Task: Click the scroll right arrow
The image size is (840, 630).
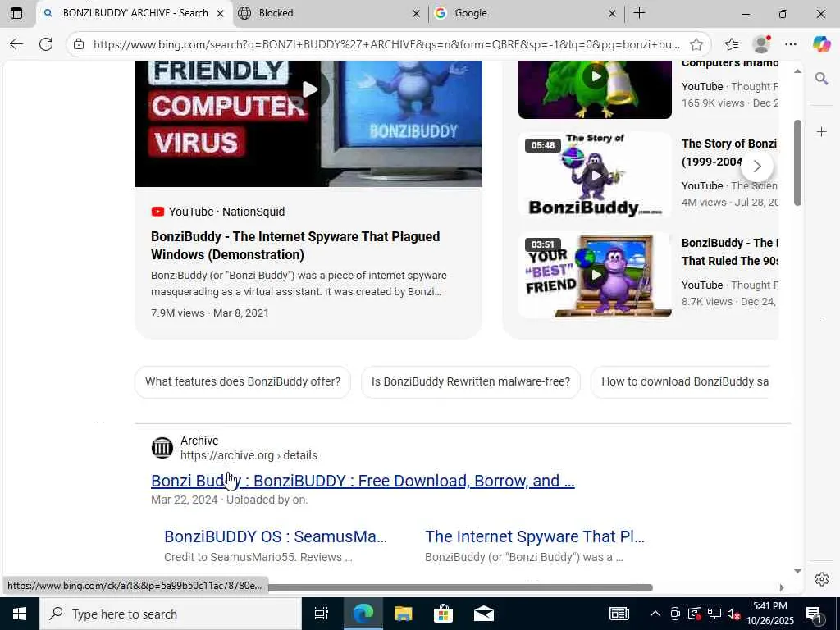Action: [782, 587]
